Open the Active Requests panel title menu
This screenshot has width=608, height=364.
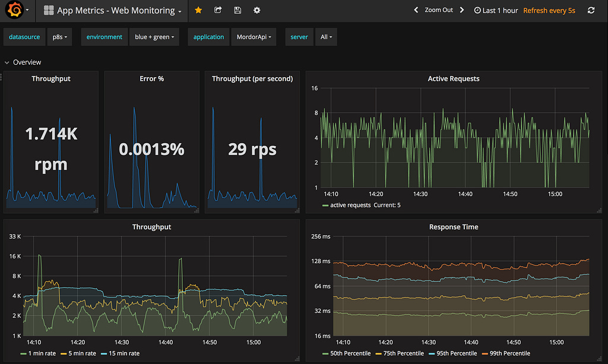point(454,78)
